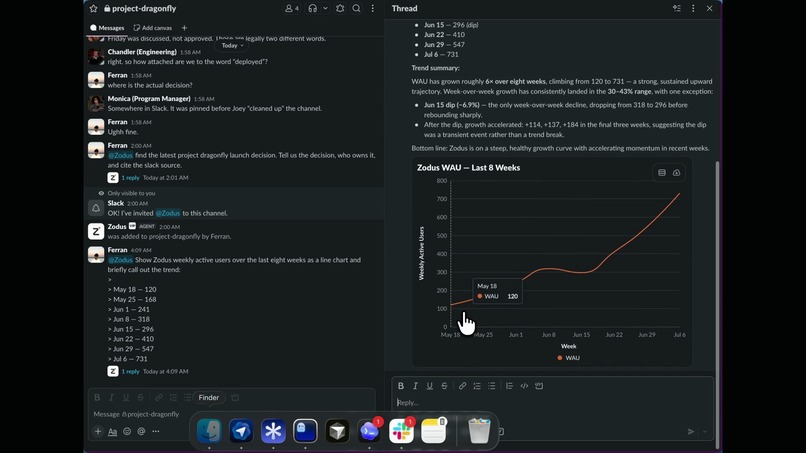The image size is (806, 453).
Task: Open Trash from the dock
Action: pyautogui.click(x=479, y=431)
